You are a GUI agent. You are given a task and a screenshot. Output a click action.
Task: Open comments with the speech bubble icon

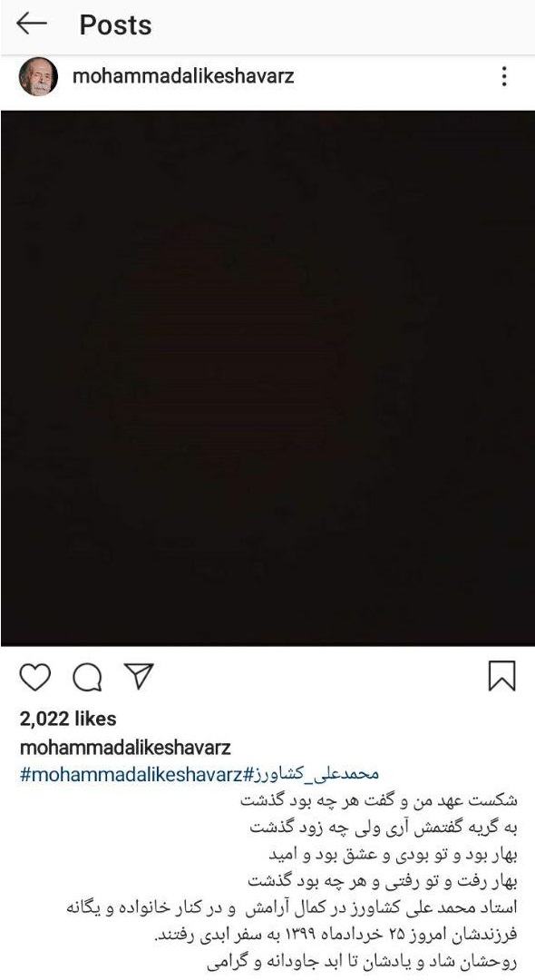[x=87, y=677]
